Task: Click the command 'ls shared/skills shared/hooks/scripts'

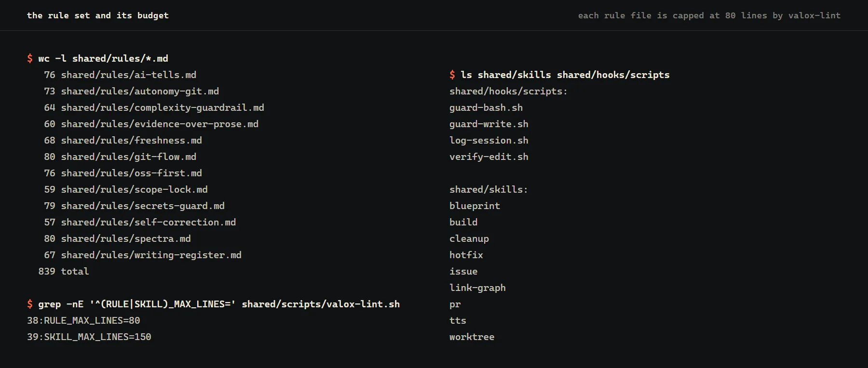Action: tap(565, 75)
